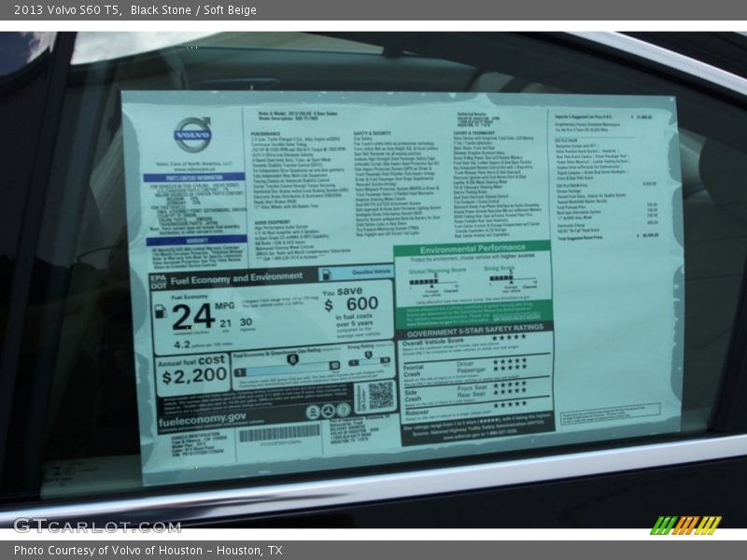Click the fueleconomy.gov text
Viewport: 747px width, 560px height.
203,420
